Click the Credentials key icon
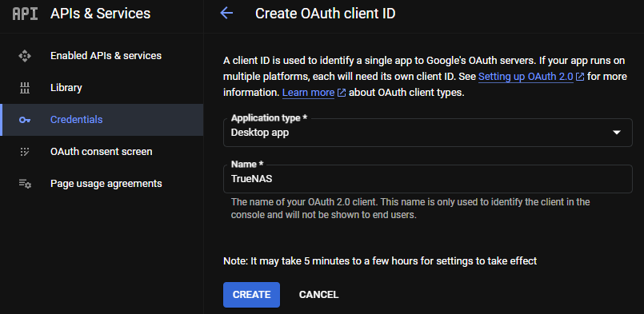Viewport: 644px width, 314px height. [25, 120]
